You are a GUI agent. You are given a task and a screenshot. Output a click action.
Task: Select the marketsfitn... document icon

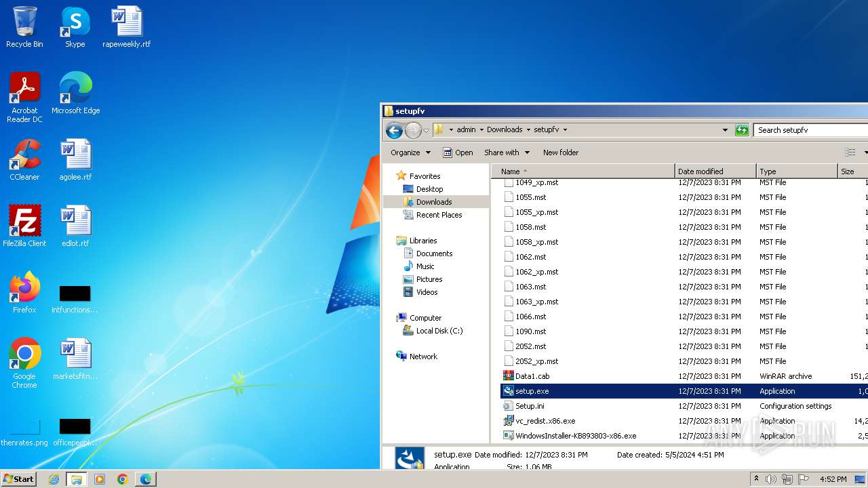[x=75, y=359]
